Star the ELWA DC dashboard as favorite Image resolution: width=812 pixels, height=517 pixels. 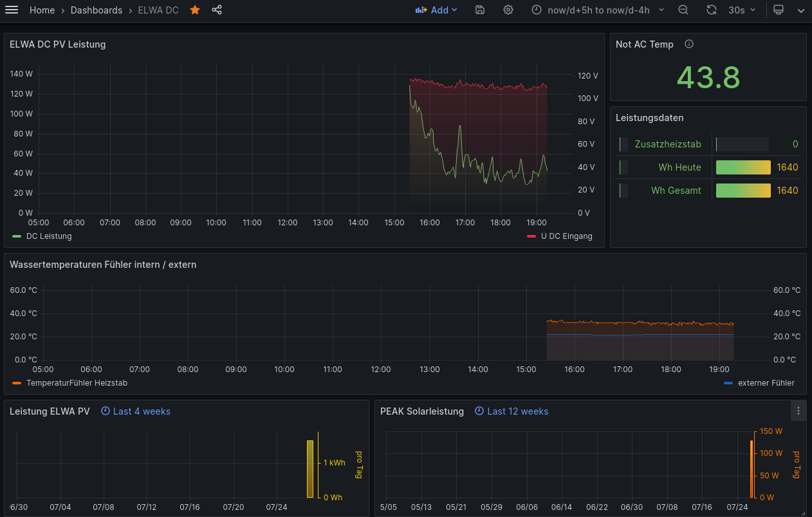195,10
